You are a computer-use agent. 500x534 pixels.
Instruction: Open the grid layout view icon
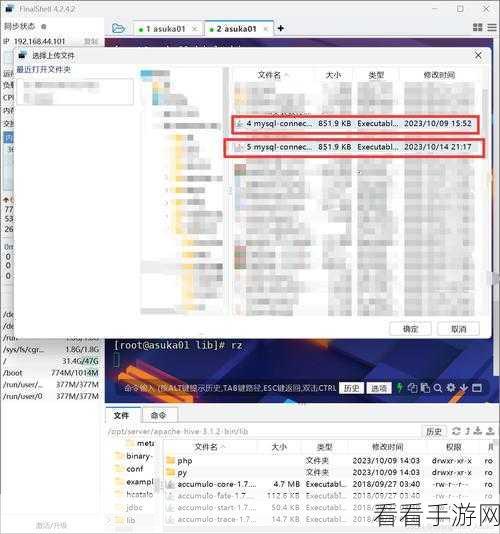click(478, 28)
